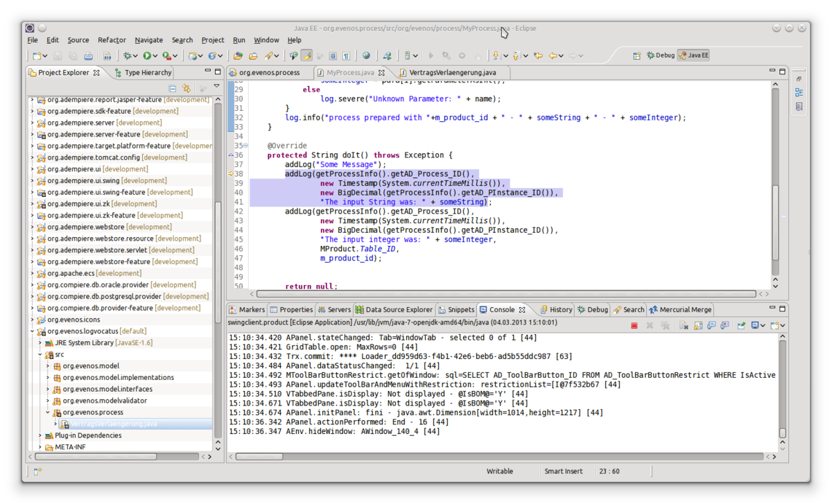Click the Clear Console icon

(x=684, y=325)
